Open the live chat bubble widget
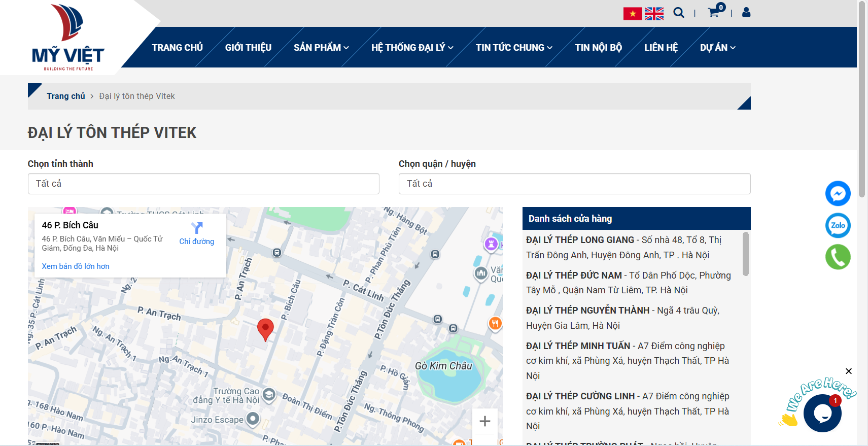Viewport: 868px width, 446px height. pos(822,413)
